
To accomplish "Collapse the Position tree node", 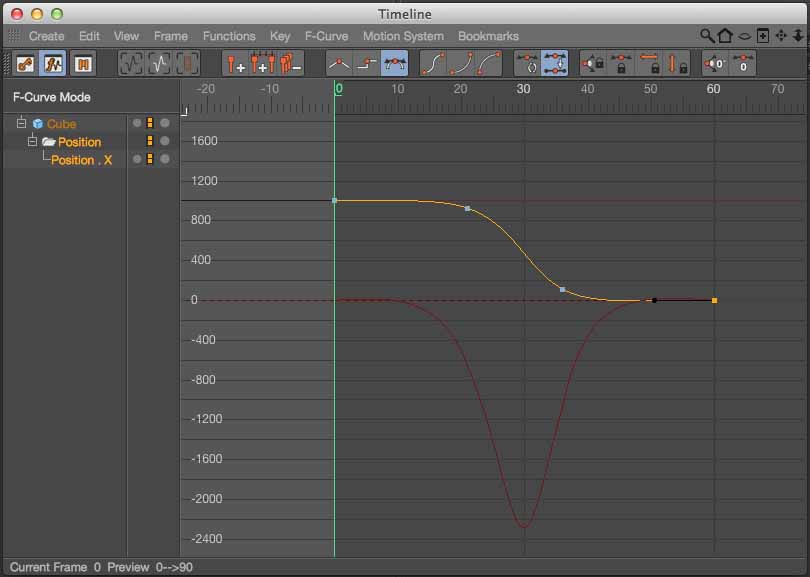I will 32,141.
